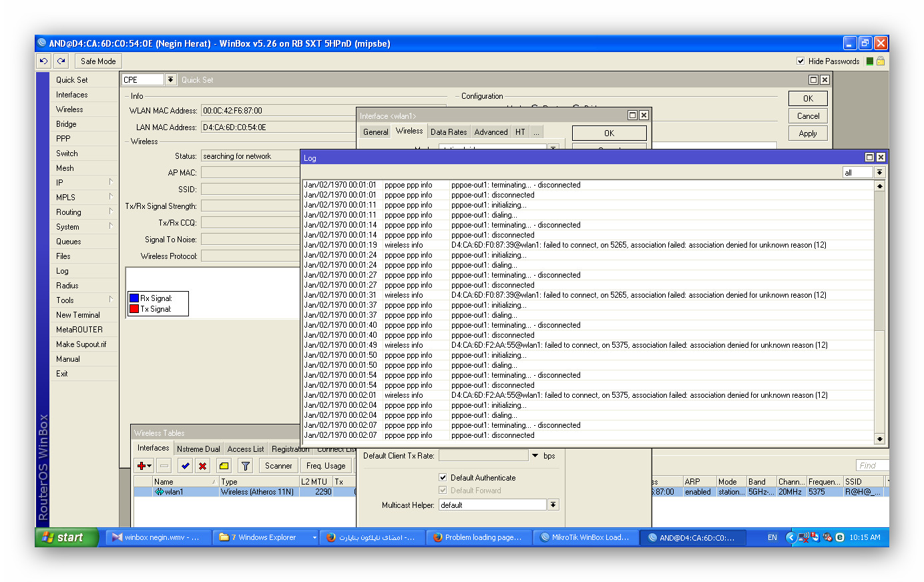Click the Redo arrow icon in WinBox toolbar
The height and width of the screenshot is (582, 924).
tap(61, 61)
